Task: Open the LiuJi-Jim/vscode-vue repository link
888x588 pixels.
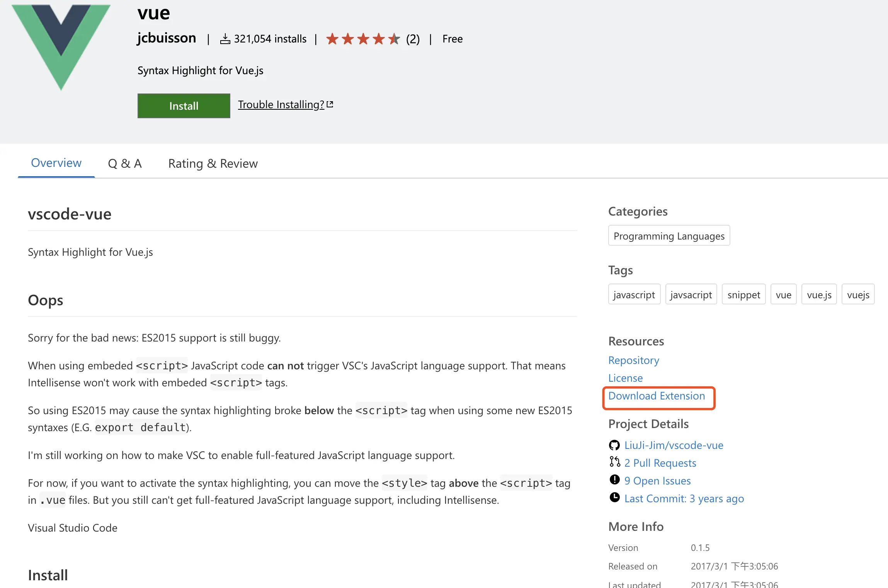Action: (x=674, y=445)
